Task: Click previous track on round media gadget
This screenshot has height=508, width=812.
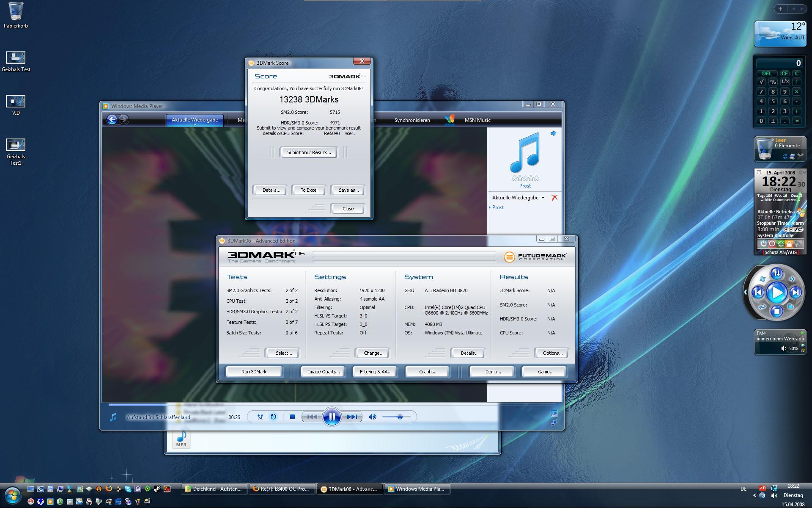Action: pos(757,293)
